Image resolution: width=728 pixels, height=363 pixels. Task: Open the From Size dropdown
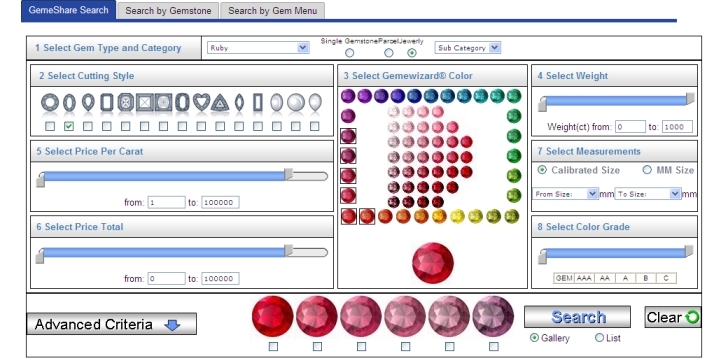tap(566, 194)
